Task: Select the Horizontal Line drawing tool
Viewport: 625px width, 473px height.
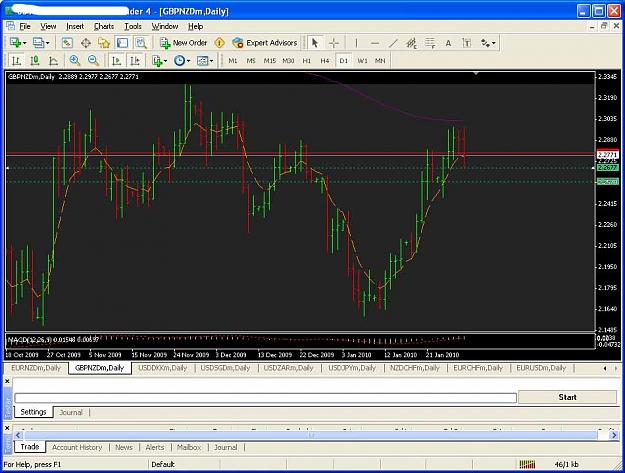Action: (x=375, y=43)
